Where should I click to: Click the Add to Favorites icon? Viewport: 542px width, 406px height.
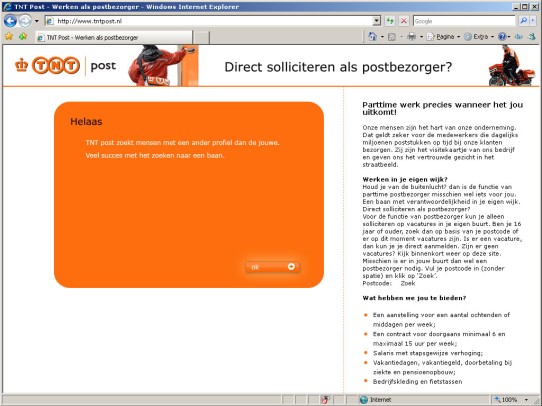(23, 37)
